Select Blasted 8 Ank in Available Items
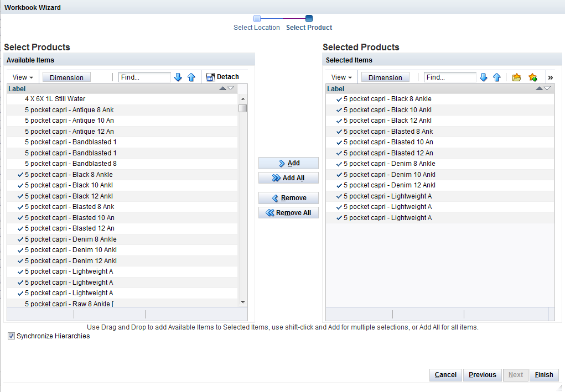 tap(122, 207)
